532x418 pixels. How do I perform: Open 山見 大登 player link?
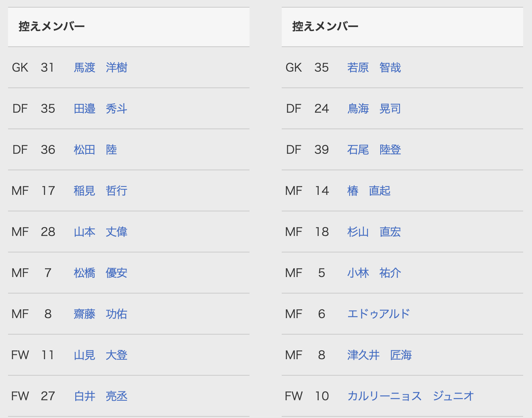click(x=101, y=355)
